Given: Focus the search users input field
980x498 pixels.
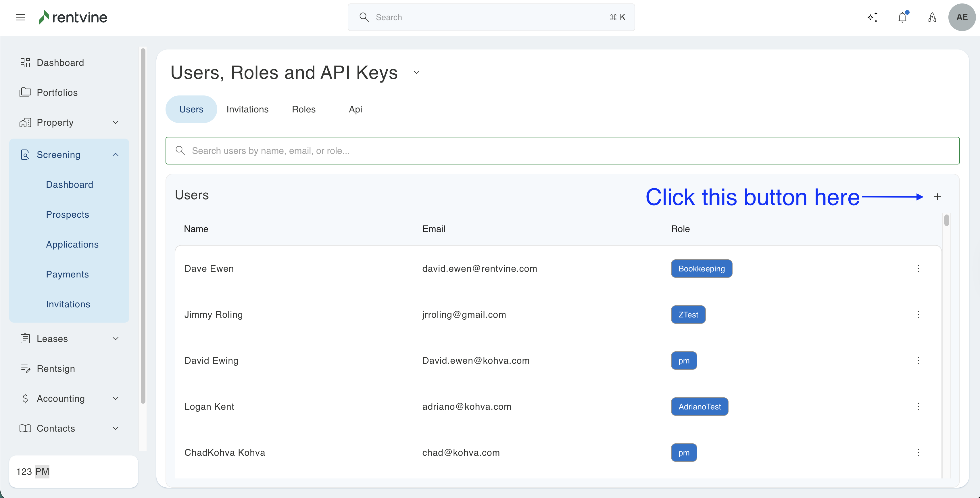Looking at the screenshot, I should coord(562,151).
